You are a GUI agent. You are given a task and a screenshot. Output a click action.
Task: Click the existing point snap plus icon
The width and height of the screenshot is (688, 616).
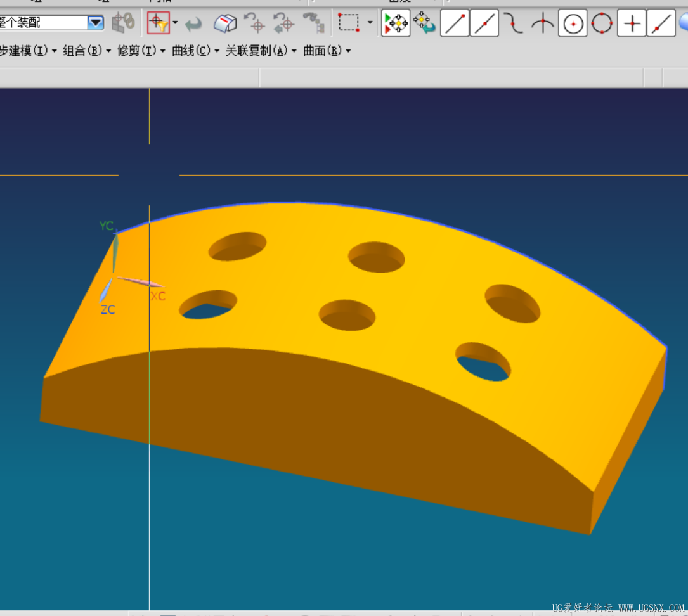632,23
